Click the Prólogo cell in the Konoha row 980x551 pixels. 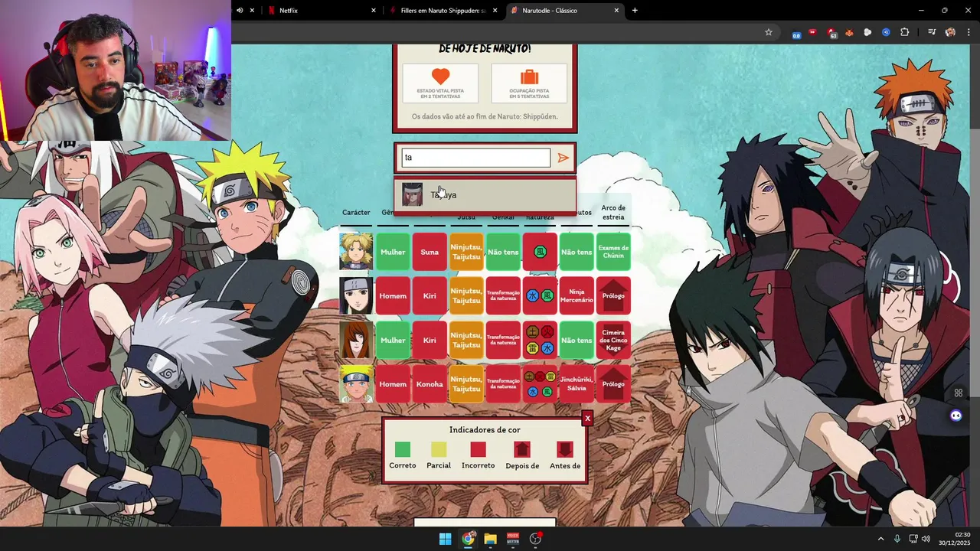(613, 384)
